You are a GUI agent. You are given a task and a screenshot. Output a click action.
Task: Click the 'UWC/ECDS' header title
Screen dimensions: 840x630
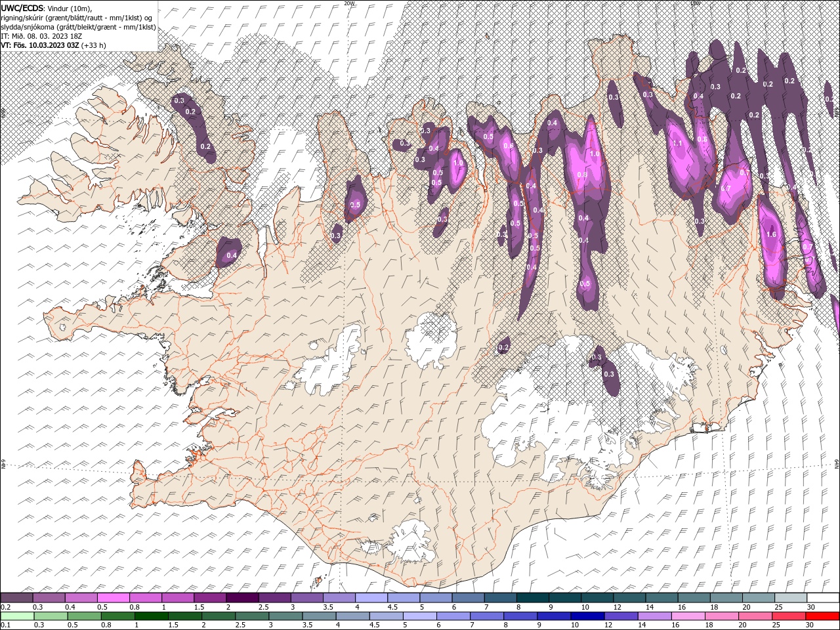click(x=22, y=7)
